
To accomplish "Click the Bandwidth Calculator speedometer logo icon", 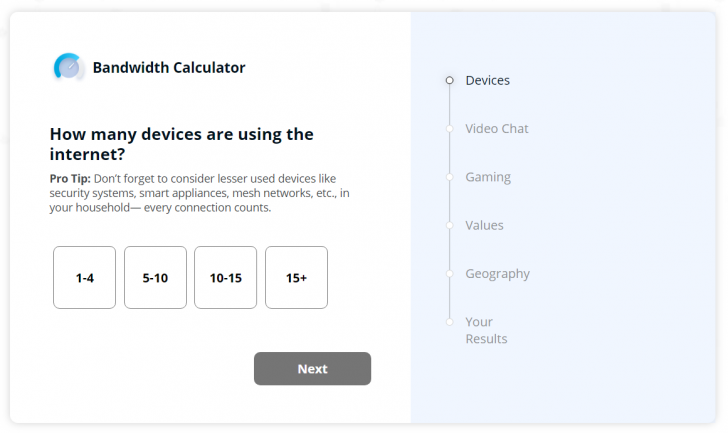I will (x=69, y=67).
